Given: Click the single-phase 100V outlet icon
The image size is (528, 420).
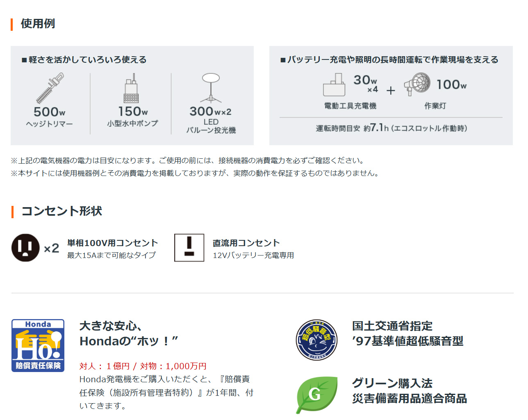Looking at the screenshot, I should pos(25,248).
